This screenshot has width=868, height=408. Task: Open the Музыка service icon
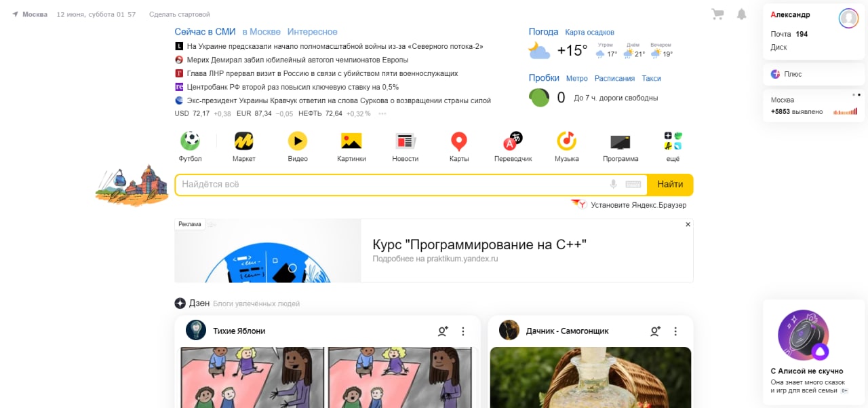tap(567, 141)
